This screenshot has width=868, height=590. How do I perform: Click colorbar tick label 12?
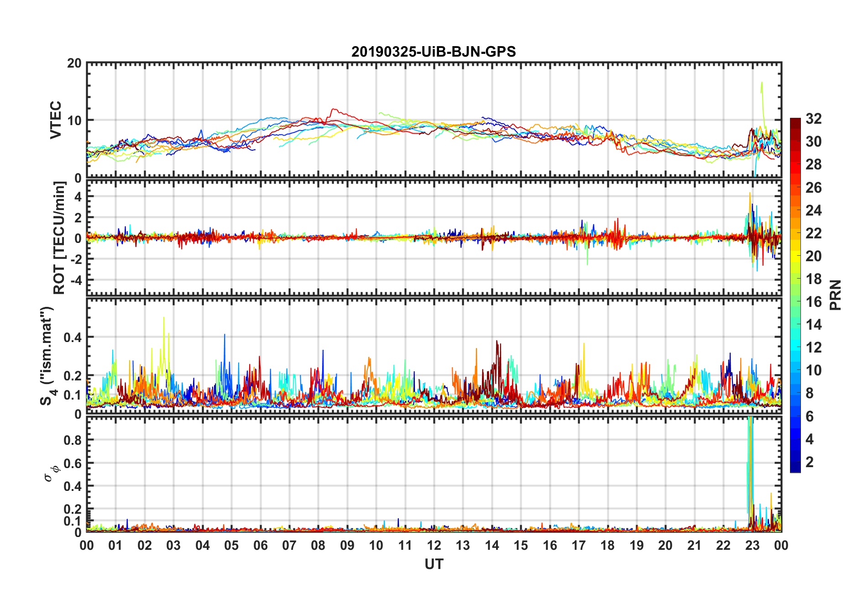814,348
